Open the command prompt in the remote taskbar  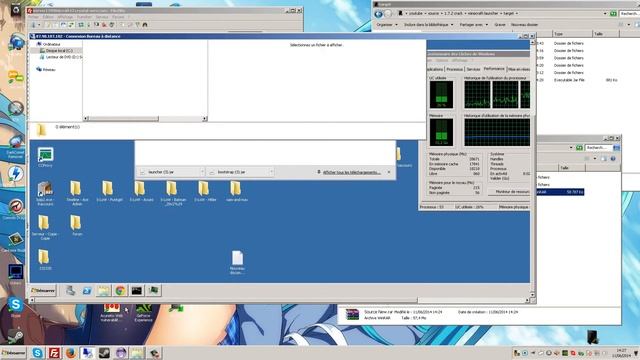[136, 290]
